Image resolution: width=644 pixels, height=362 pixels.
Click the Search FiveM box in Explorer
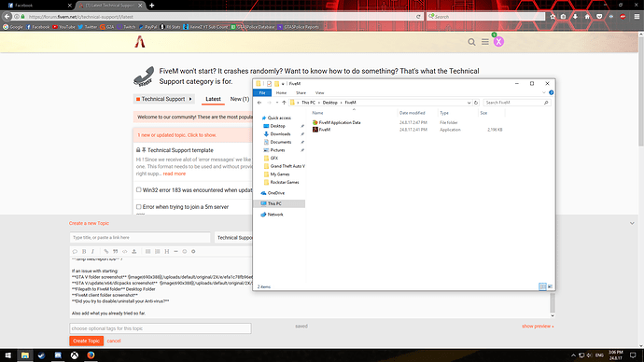[x=517, y=103]
